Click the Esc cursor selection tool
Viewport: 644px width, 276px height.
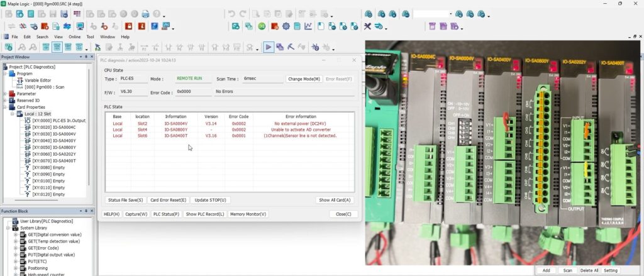click(97, 47)
